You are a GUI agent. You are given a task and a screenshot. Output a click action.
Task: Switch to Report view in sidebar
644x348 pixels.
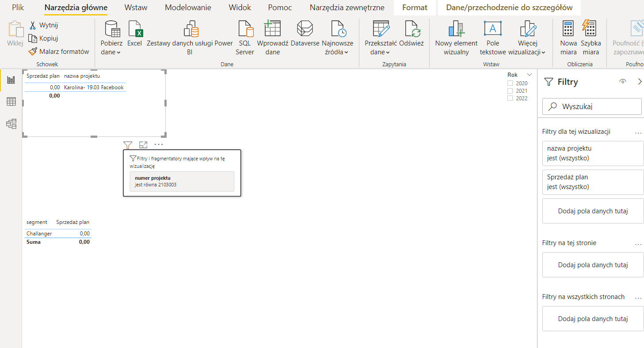11,80
